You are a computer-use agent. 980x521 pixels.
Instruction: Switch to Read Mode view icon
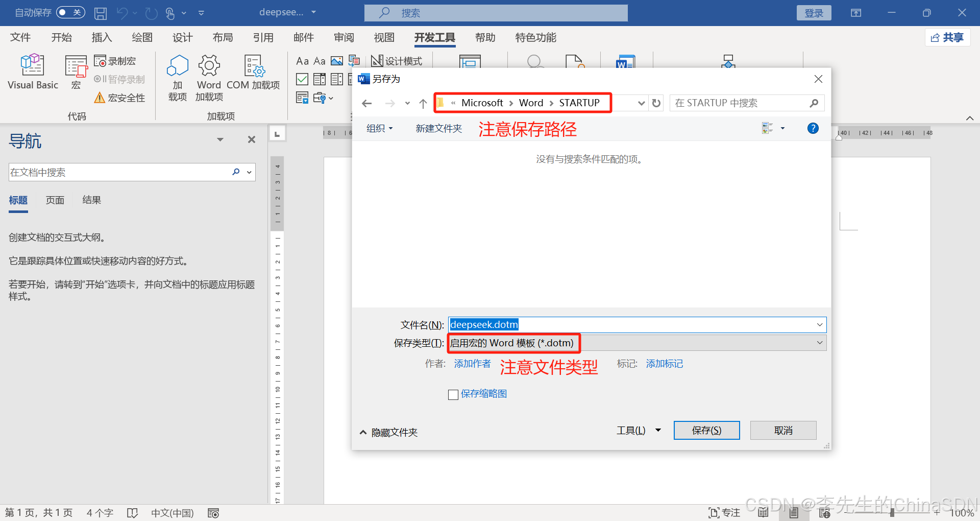(x=763, y=513)
